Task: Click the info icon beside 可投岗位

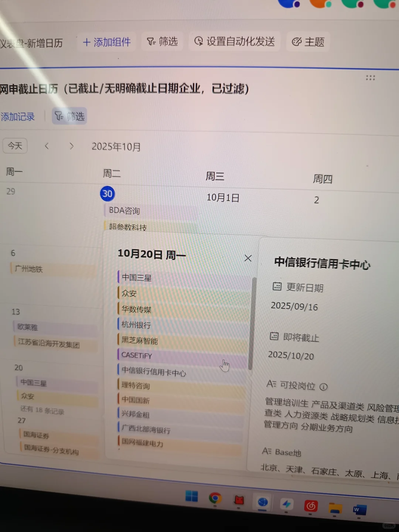Action: [323, 387]
